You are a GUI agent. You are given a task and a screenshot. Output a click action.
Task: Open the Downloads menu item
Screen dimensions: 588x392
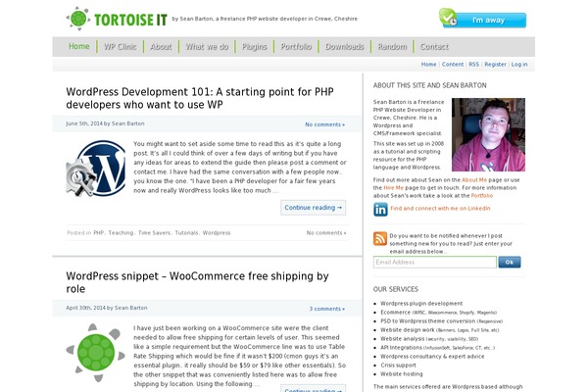pos(345,46)
